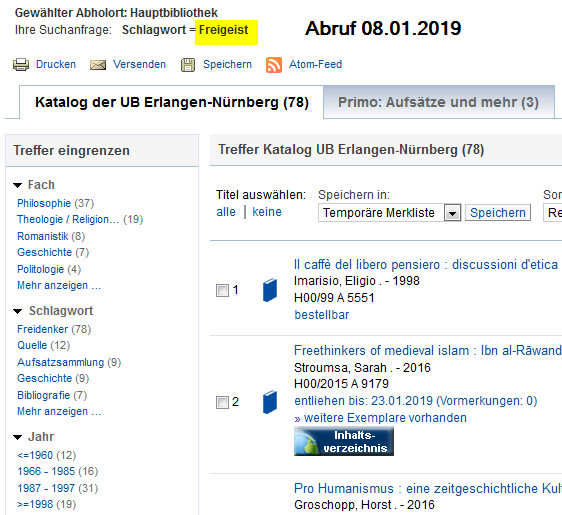Select Katalog der UB Erlangen-Nürnberg tab
The height and width of the screenshot is (515, 562).
click(172, 102)
